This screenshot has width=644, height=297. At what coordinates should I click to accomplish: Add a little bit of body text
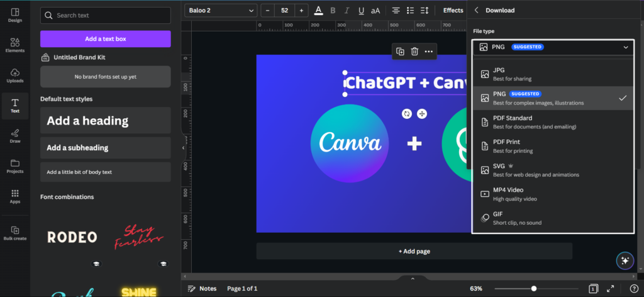point(106,172)
